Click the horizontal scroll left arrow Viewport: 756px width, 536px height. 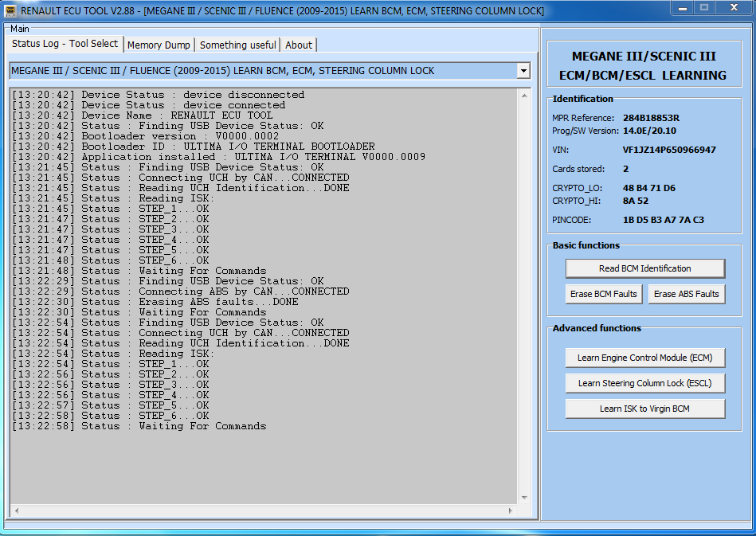tap(17, 511)
